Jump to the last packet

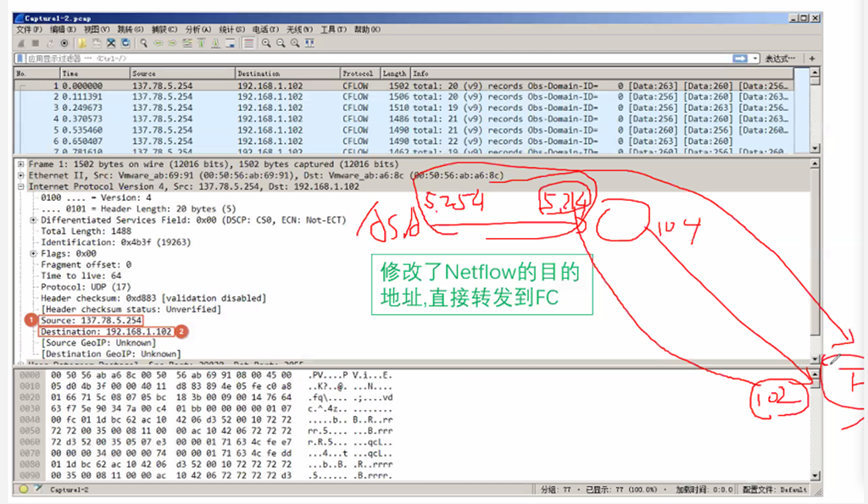[216, 43]
